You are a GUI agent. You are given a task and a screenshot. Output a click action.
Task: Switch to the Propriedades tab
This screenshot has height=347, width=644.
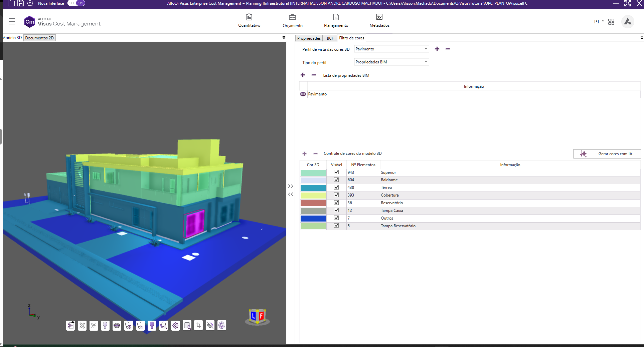pos(309,38)
